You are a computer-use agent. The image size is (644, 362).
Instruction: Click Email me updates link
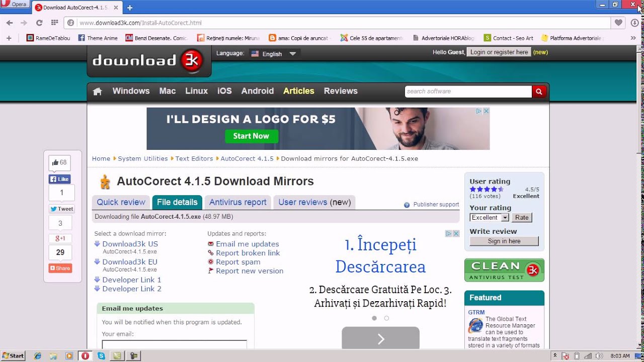[248, 244]
